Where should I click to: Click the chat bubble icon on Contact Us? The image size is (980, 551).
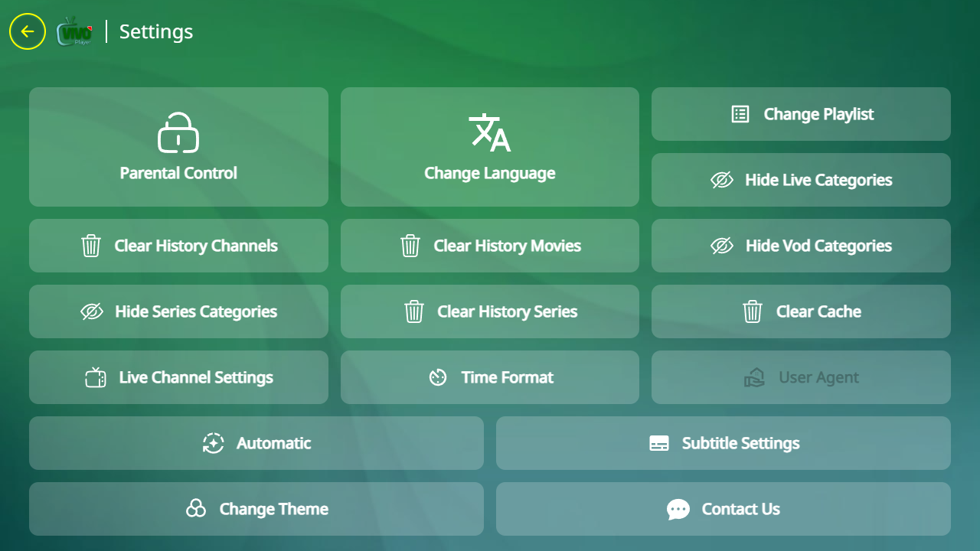pos(677,509)
